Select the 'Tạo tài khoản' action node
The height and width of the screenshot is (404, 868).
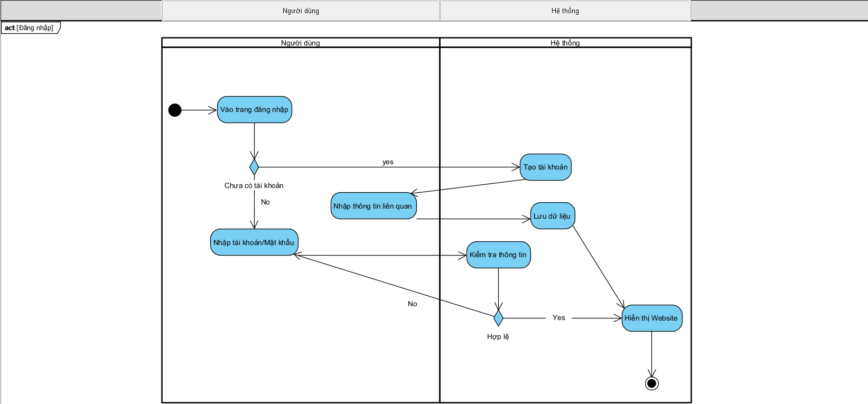click(545, 167)
